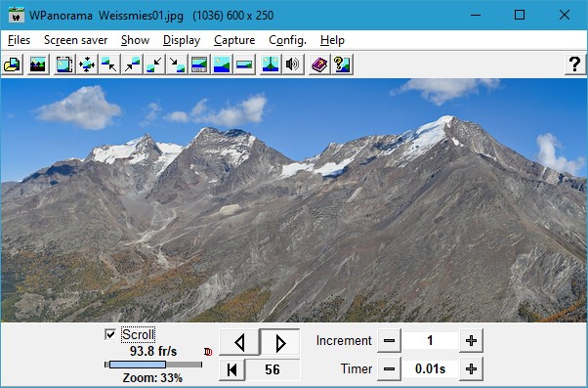The height and width of the screenshot is (388, 588).
Task: Center the window with four-arrows icon
Action: coord(87,65)
